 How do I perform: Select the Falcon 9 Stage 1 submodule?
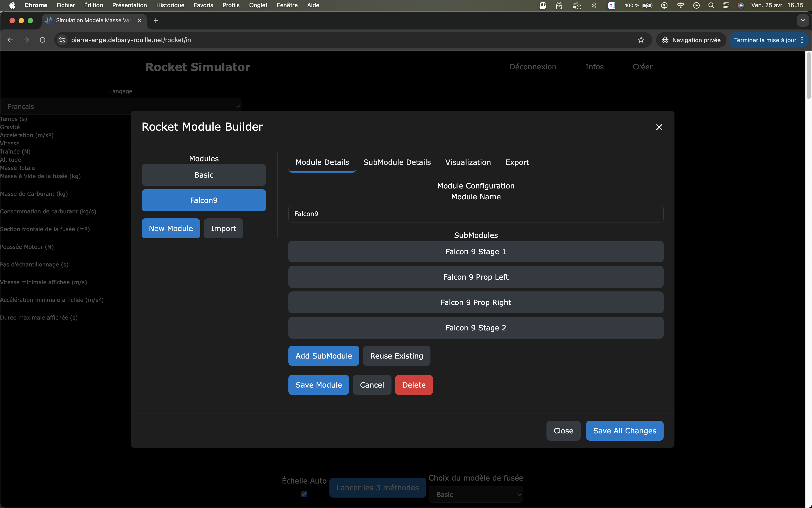click(476, 252)
